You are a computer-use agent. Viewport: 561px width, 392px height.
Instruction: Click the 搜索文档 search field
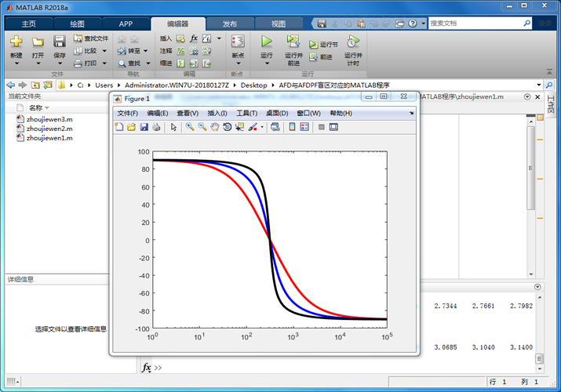475,24
